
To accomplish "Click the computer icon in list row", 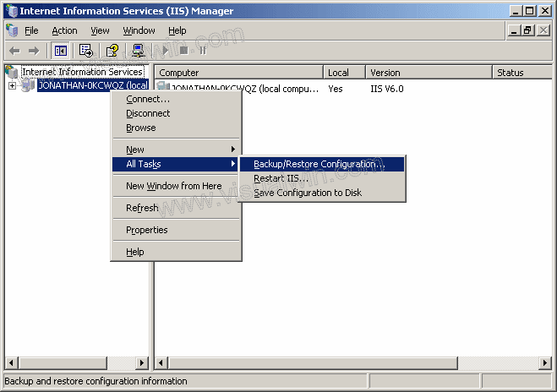I will [x=163, y=87].
